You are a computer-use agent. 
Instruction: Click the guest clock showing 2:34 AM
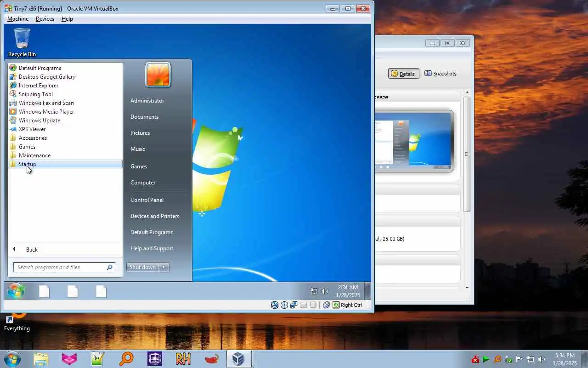click(348, 291)
